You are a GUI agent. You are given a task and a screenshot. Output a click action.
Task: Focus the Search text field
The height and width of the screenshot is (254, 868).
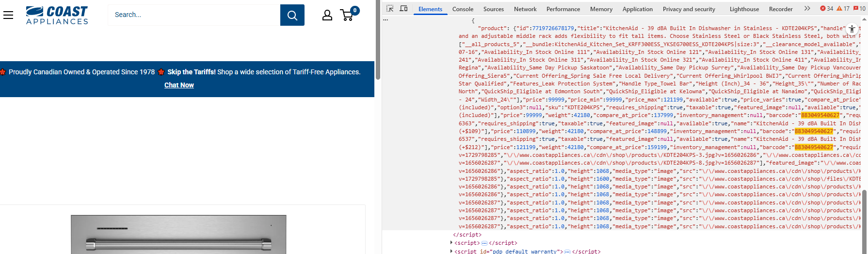click(x=194, y=15)
